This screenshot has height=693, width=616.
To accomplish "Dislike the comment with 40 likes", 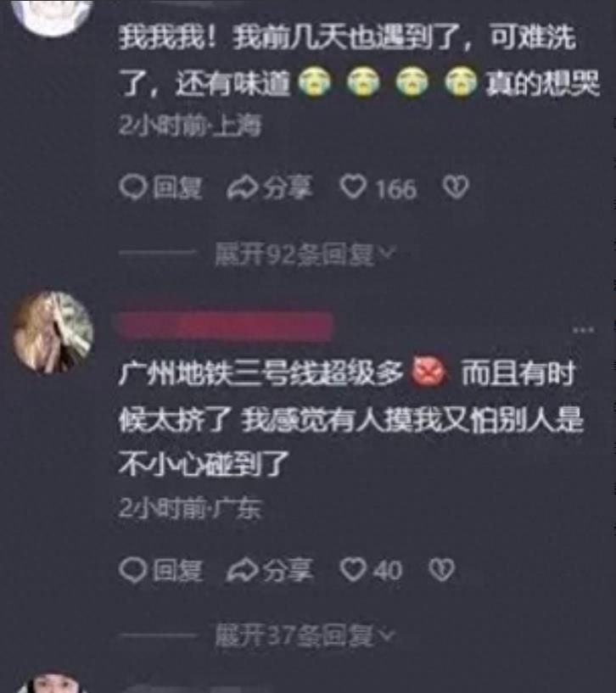I will click(442, 570).
